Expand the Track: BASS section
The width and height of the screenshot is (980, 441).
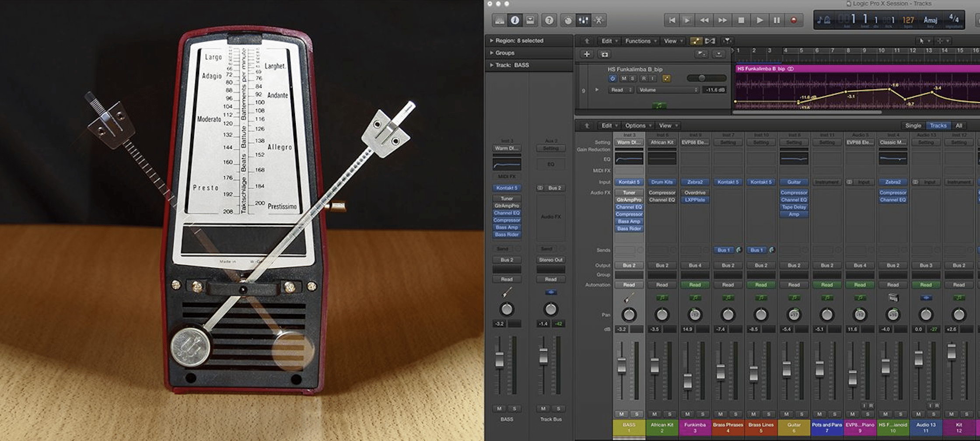tap(492, 65)
